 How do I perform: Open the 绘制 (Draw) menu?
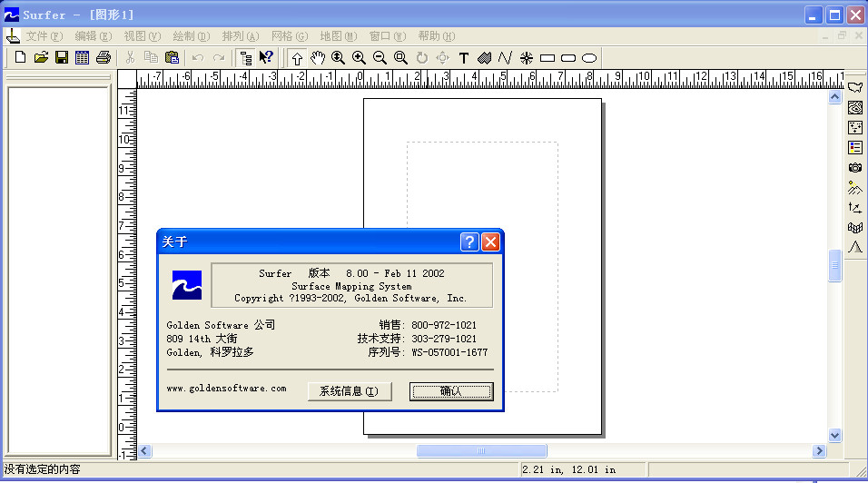(192, 36)
